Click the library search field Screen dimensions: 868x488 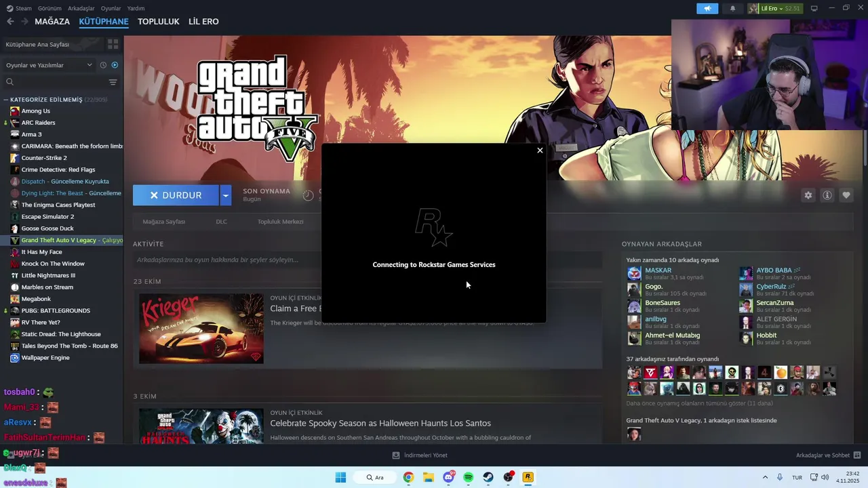54,82
